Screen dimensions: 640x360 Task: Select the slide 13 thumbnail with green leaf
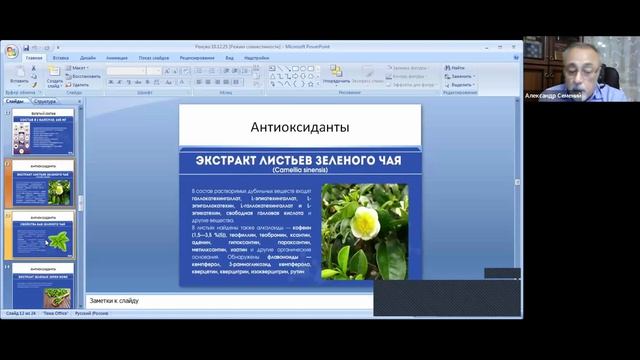pyautogui.click(x=43, y=235)
